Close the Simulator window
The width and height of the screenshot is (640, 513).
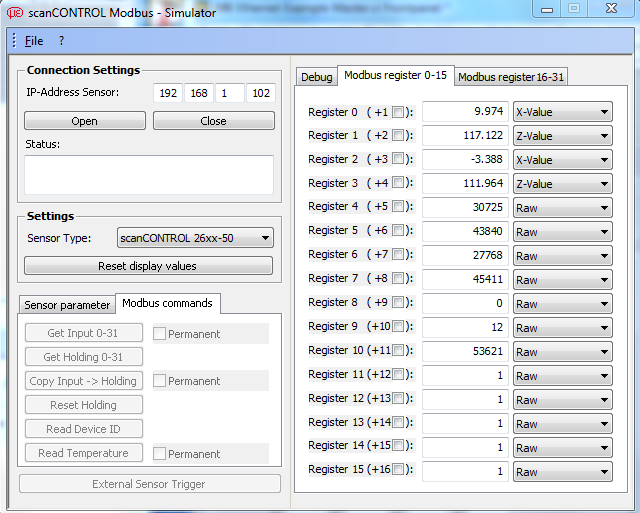611,9
